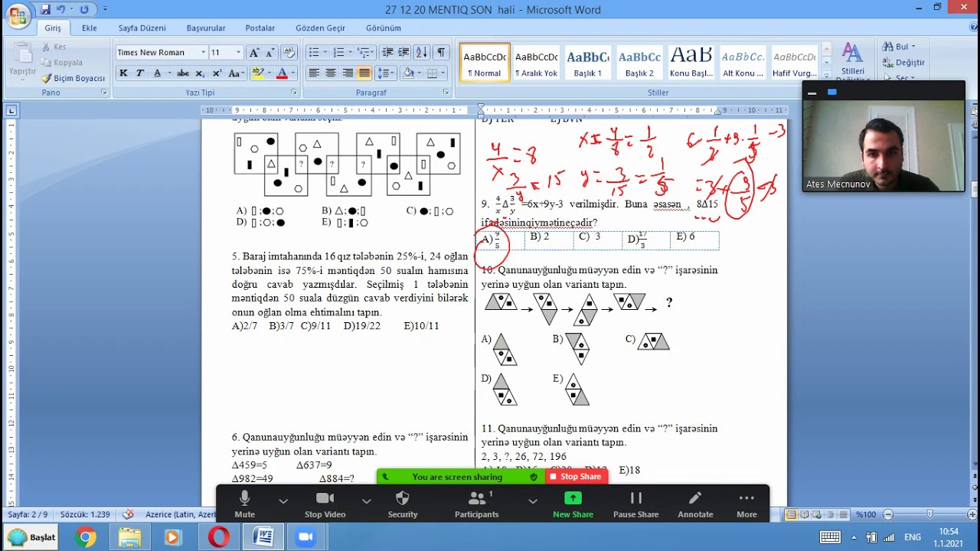The height and width of the screenshot is (551, 980).
Task: Decrease indent icon
Action: point(387,52)
